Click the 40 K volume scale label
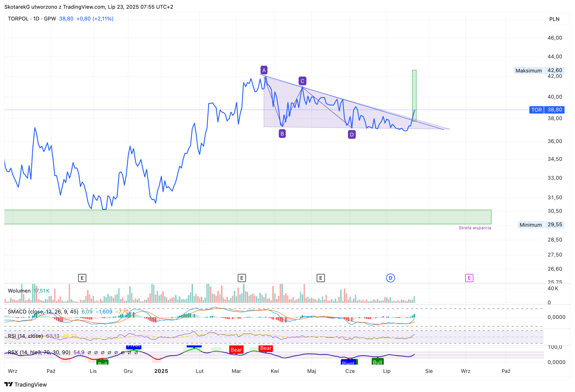 tap(553, 288)
